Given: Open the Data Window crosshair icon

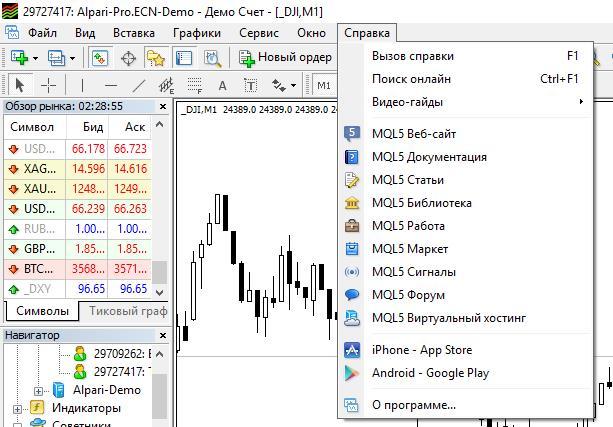Looking at the screenshot, I should coord(129,58).
